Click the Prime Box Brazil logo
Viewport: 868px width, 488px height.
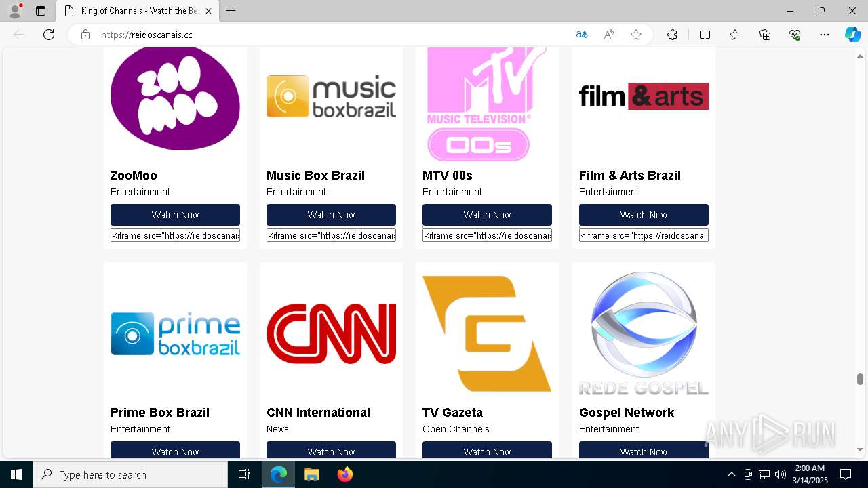(175, 333)
